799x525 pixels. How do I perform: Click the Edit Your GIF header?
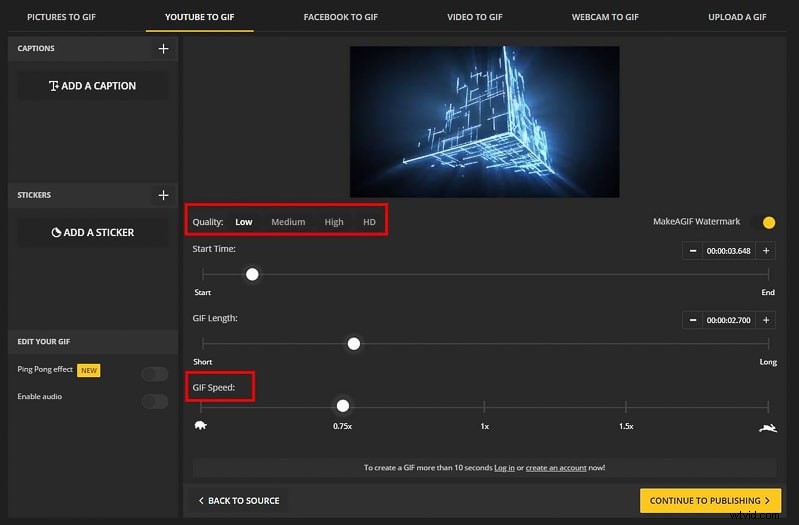pos(93,342)
